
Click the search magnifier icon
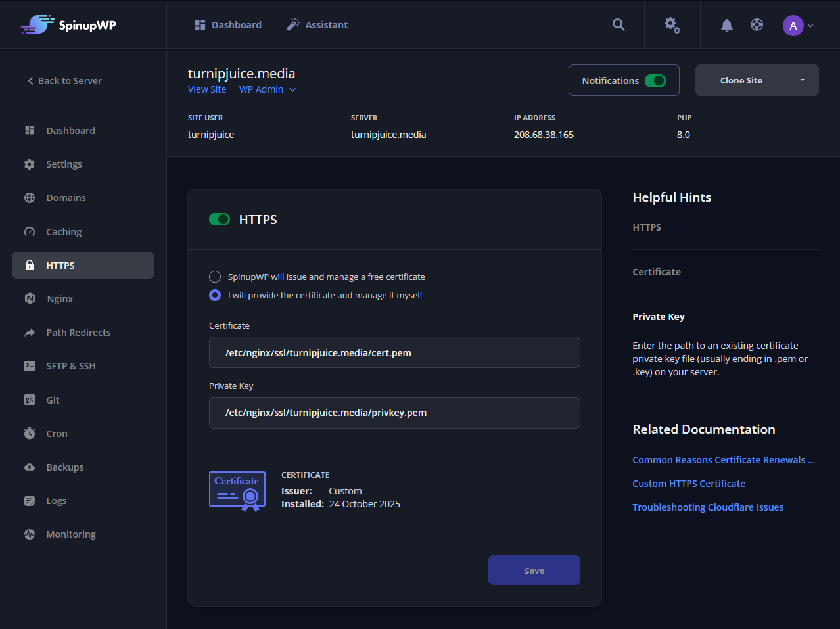618,24
